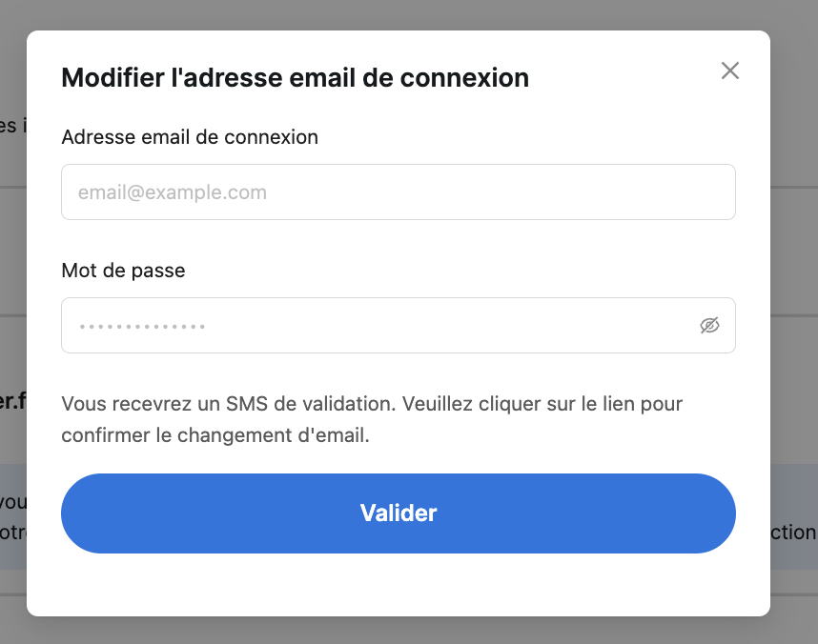Click the word 'Valider' on the blue button
Image resolution: width=818 pixels, height=644 pixels.
pyautogui.click(x=399, y=513)
